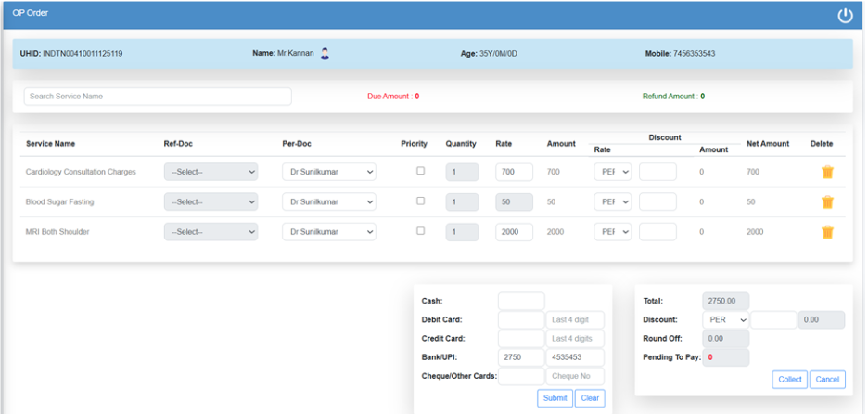Delete the Cardiology Consultation Charges row

click(827, 172)
